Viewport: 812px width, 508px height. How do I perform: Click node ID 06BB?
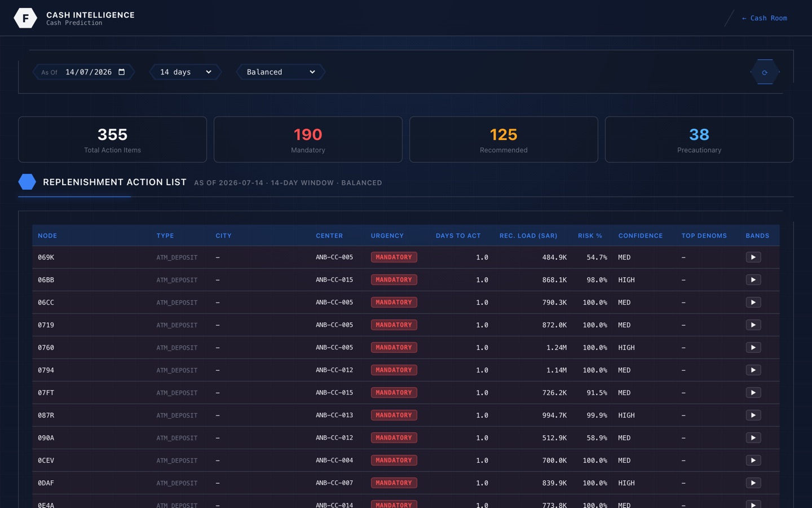46,280
